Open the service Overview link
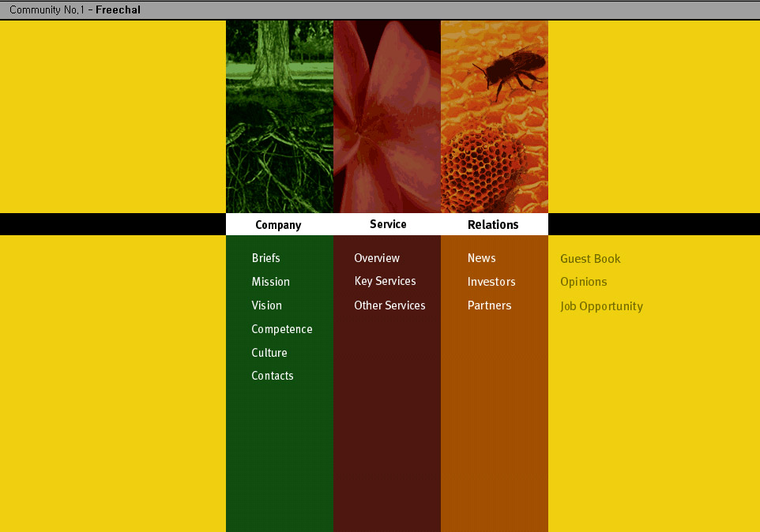The height and width of the screenshot is (532, 760). 377,258
